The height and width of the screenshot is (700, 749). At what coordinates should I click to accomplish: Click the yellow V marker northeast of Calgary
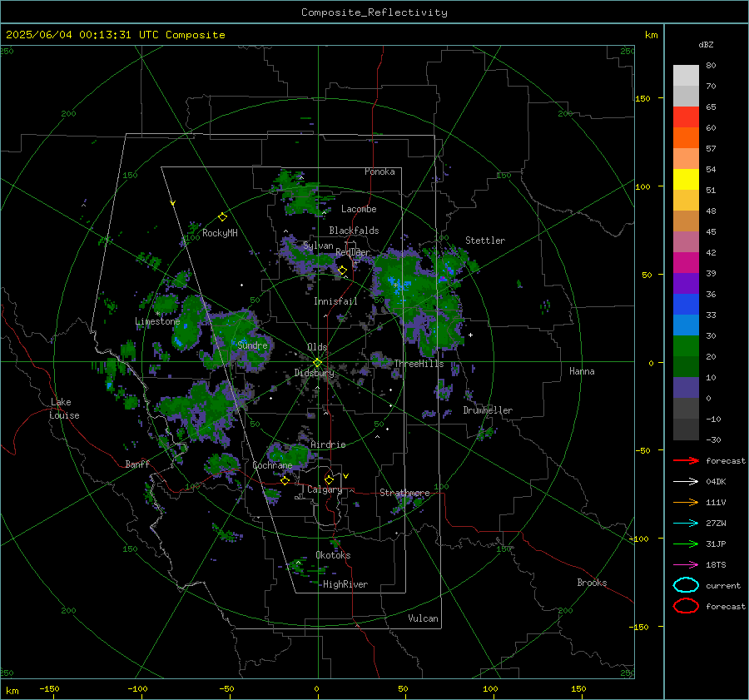point(346,476)
